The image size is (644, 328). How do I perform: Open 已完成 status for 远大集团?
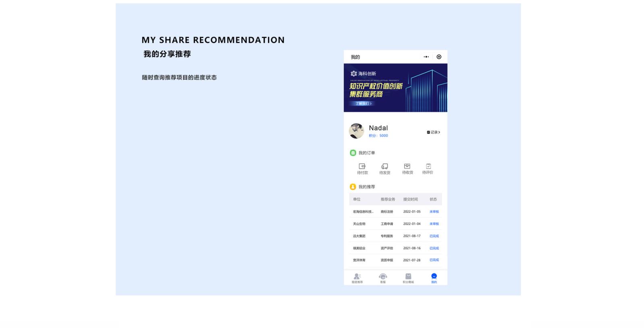click(x=434, y=236)
